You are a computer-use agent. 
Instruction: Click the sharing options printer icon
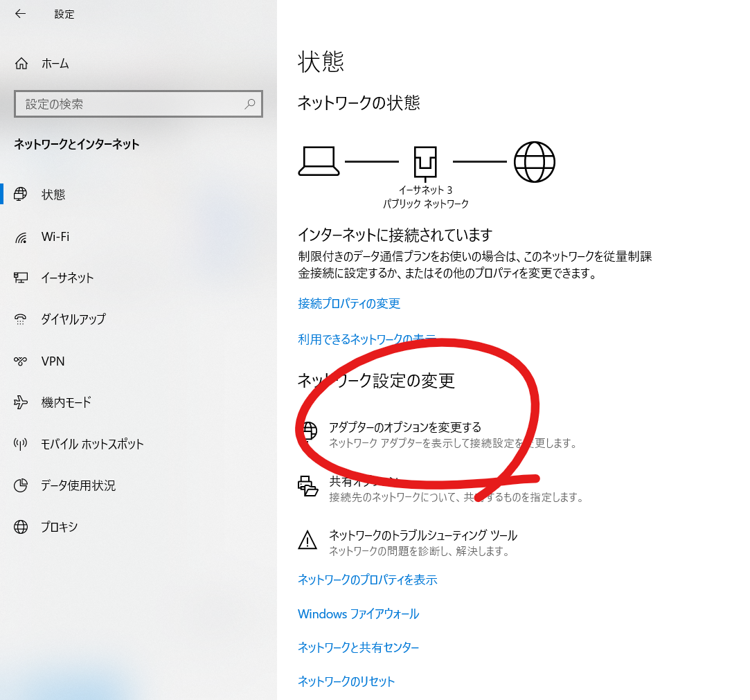pos(308,486)
